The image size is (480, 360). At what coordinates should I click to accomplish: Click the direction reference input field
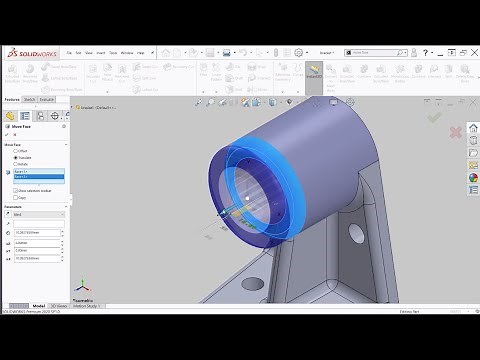[39, 224]
